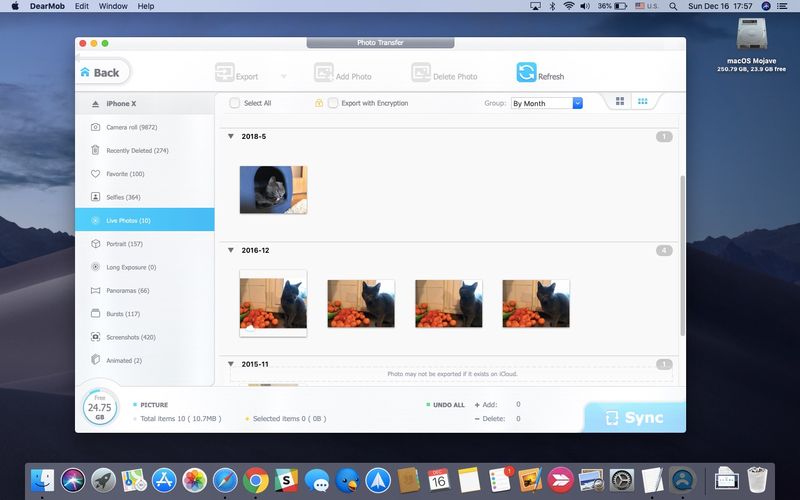Open the dropdown arrow next to Export

(284, 77)
